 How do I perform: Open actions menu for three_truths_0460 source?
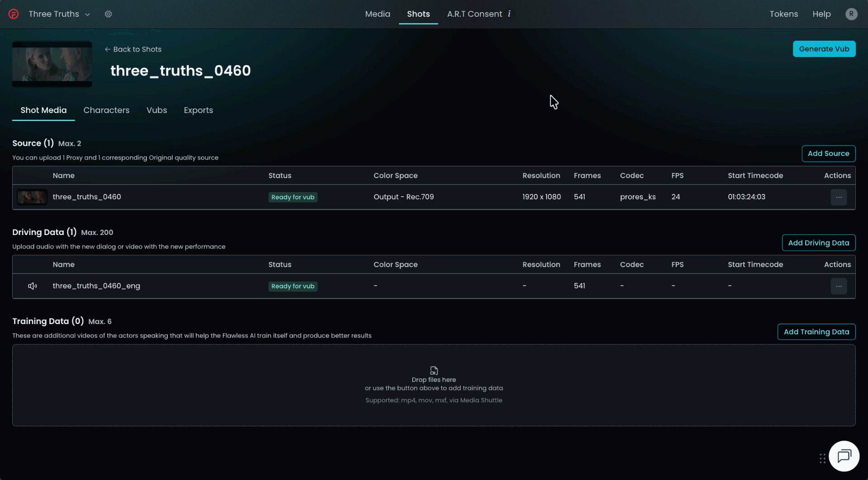point(839,197)
